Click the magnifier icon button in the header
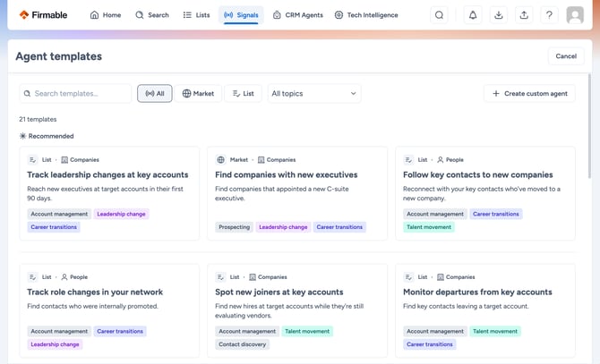 point(440,15)
